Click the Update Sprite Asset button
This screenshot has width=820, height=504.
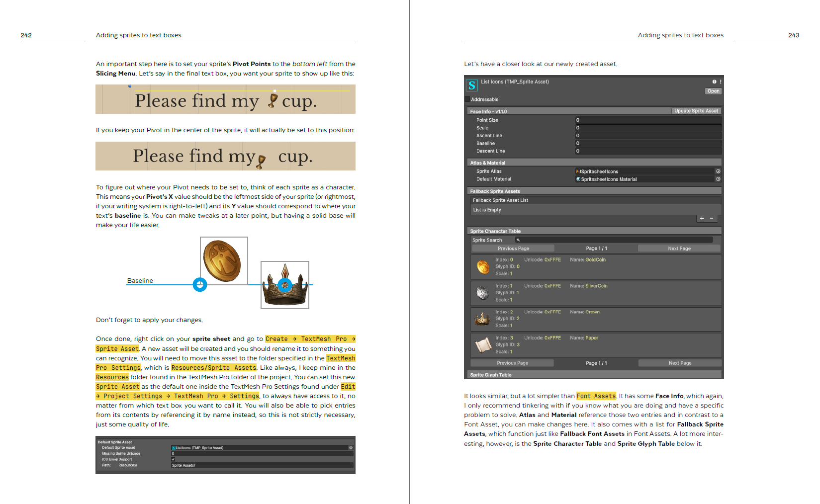click(696, 111)
